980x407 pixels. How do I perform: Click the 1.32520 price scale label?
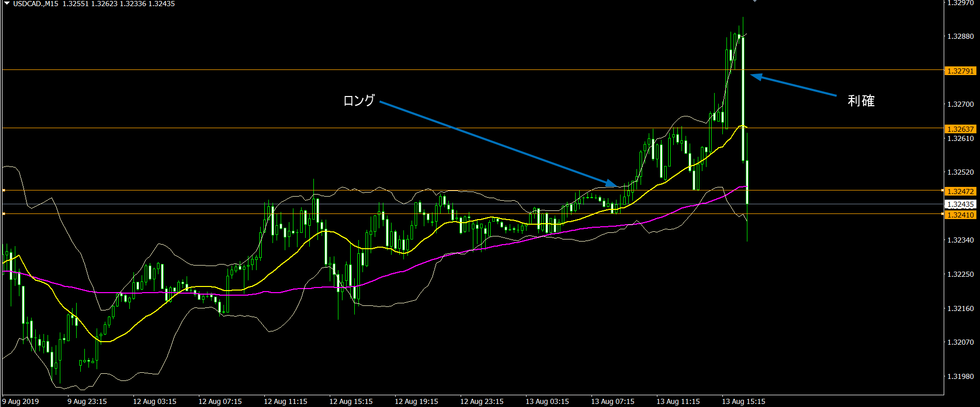[x=961, y=172]
